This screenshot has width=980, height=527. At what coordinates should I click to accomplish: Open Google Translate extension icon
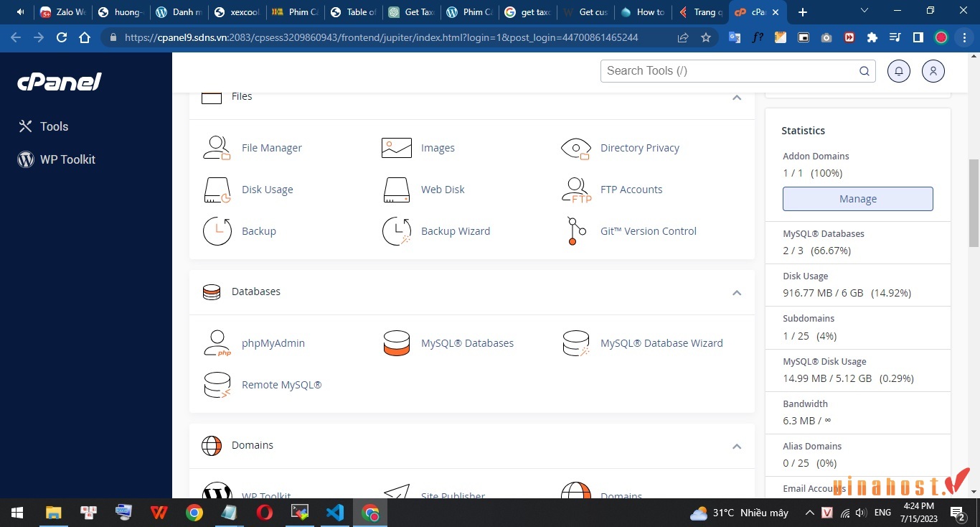point(735,37)
